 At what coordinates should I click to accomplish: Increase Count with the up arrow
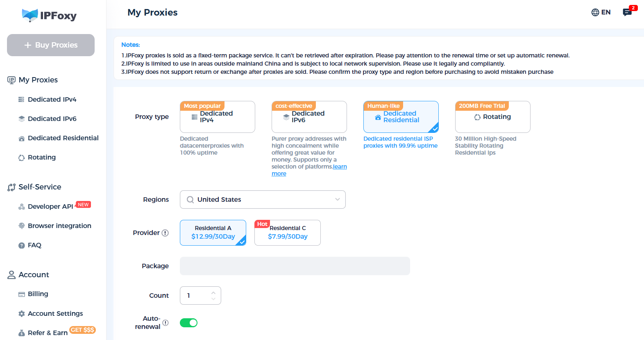pos(213,292)
